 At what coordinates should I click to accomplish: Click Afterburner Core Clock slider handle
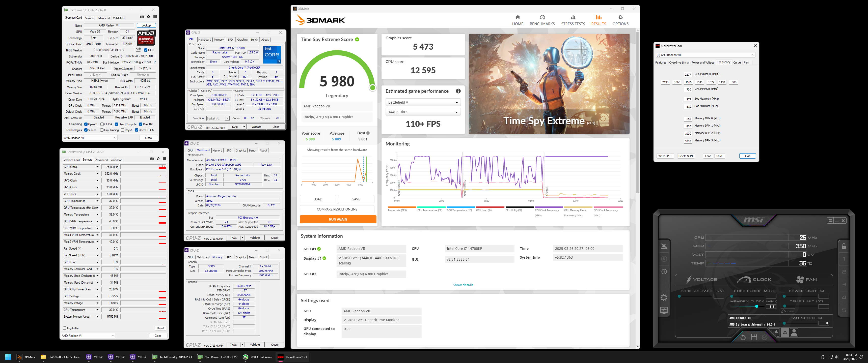(x=731, y=296)
